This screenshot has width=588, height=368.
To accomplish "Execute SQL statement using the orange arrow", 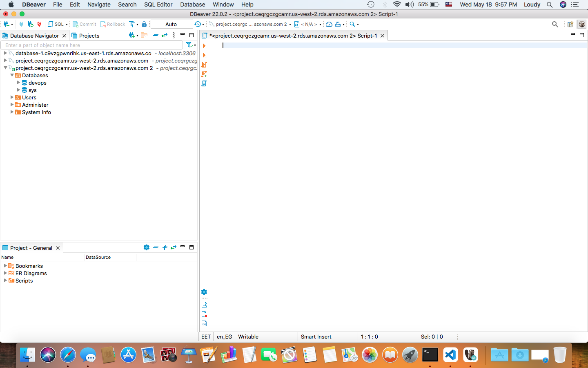I will pos(204,46).
